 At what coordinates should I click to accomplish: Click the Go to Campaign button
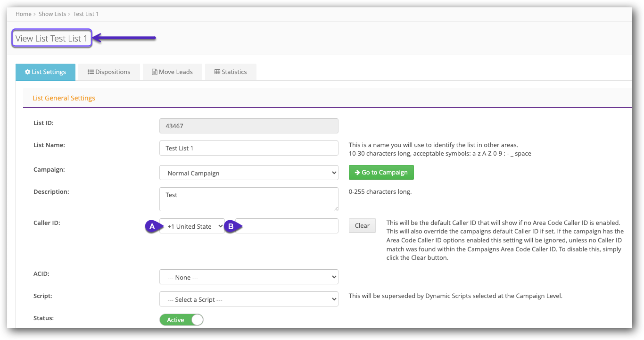[x=381, y=172]
